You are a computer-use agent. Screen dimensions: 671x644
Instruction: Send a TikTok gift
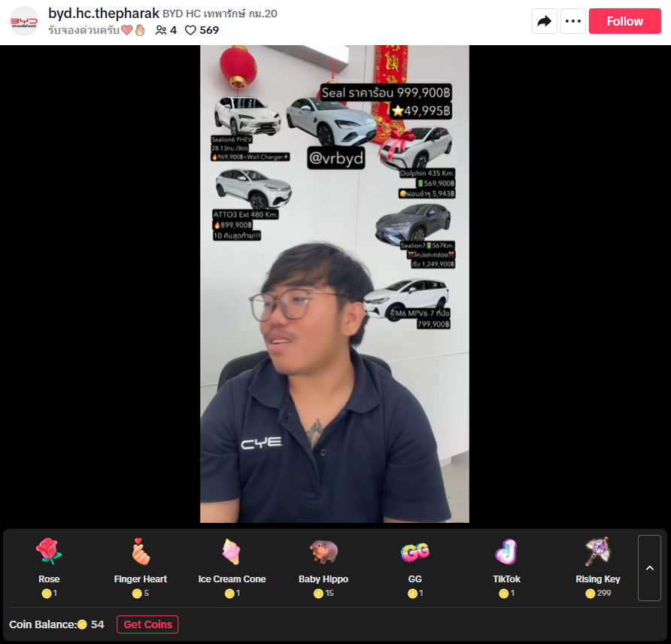coord(506,568)
